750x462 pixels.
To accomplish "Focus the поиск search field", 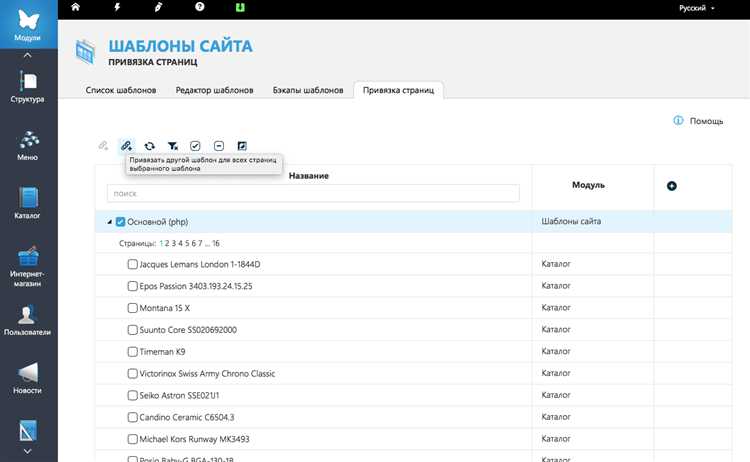I will tap(313, 193).
